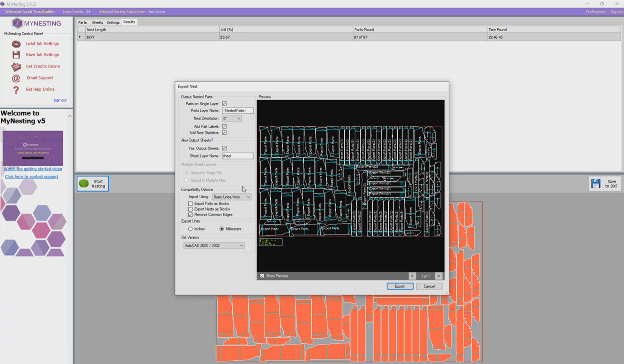Sort by Nest Length column header

[x=152, y=30]
